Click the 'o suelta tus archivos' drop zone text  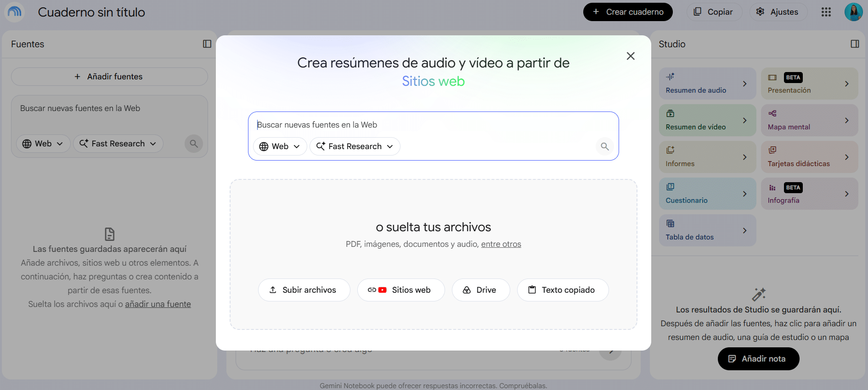click(x=433, y=227)
